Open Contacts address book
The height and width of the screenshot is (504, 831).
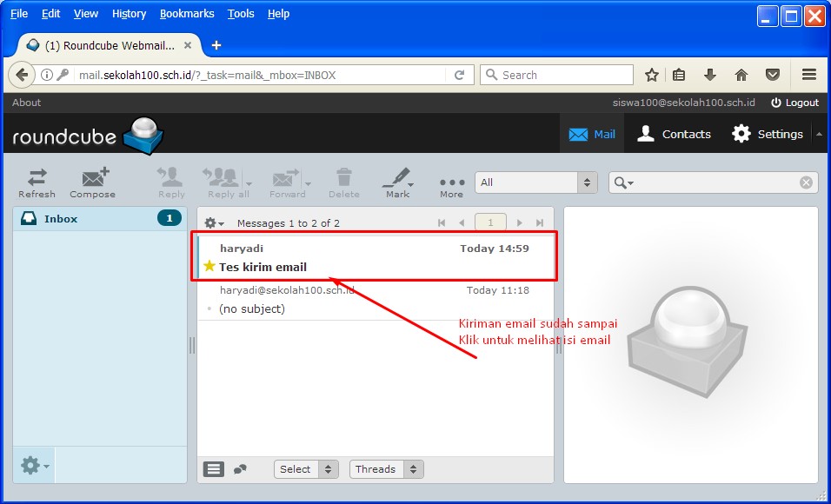point(674,134)
